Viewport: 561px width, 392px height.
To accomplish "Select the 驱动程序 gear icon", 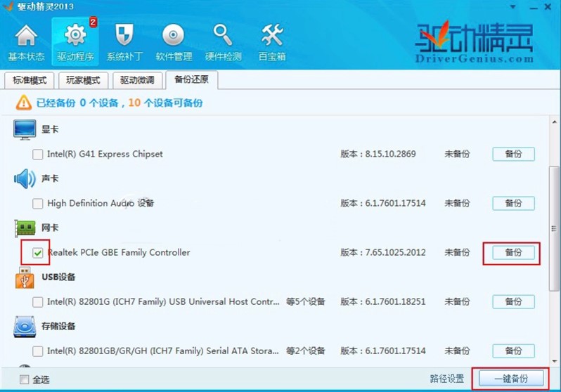I will (x=75, y=42).
